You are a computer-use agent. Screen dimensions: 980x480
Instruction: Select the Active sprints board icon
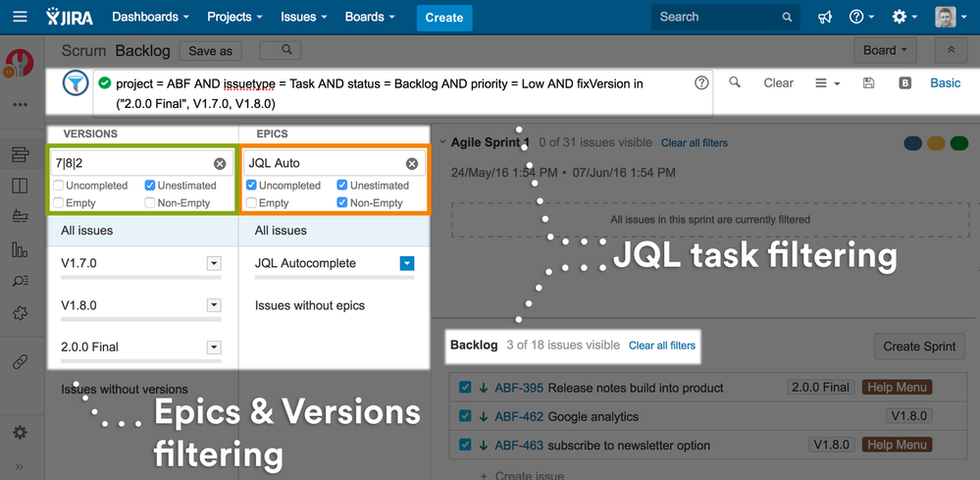20,186
